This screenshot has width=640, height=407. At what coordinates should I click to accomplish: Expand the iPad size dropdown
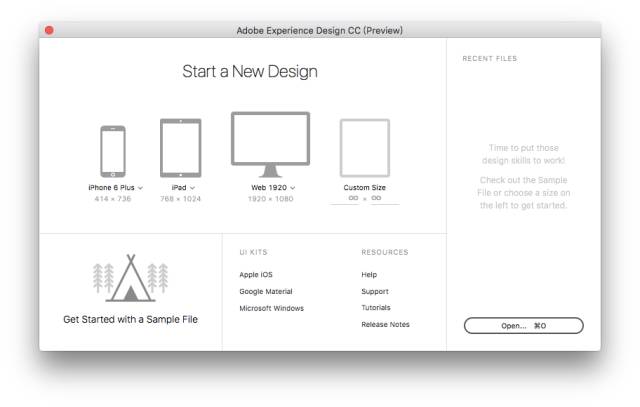192,188
